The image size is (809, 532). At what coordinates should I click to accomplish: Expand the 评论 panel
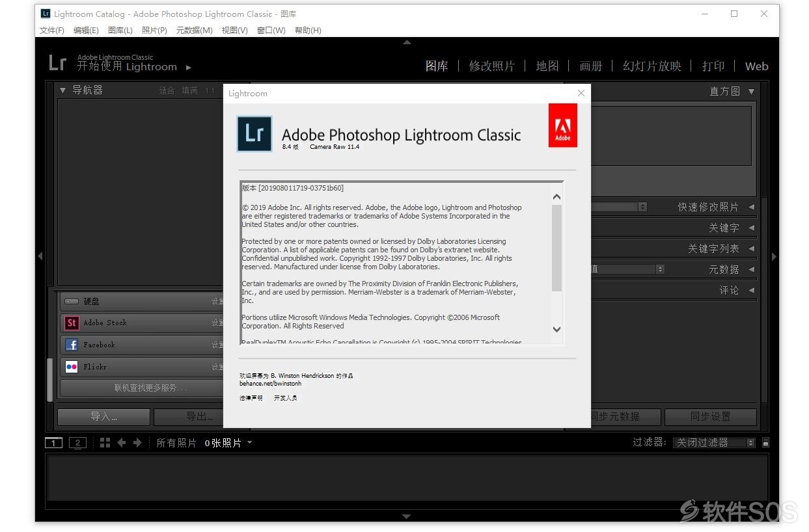pos(751,290)
